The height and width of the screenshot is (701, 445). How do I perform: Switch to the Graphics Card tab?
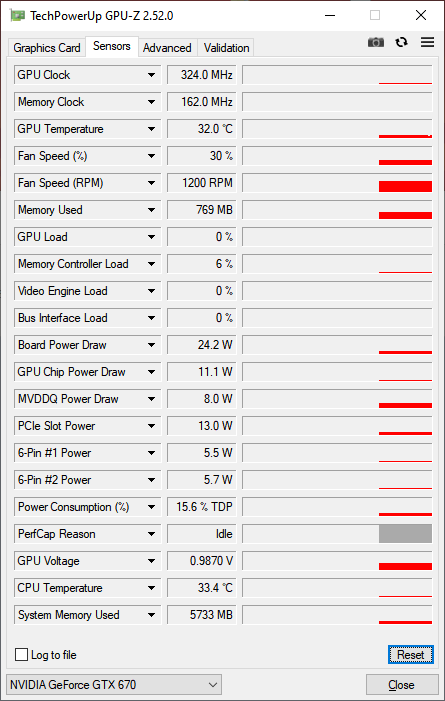pyautogui.click(x=47, y=48)
